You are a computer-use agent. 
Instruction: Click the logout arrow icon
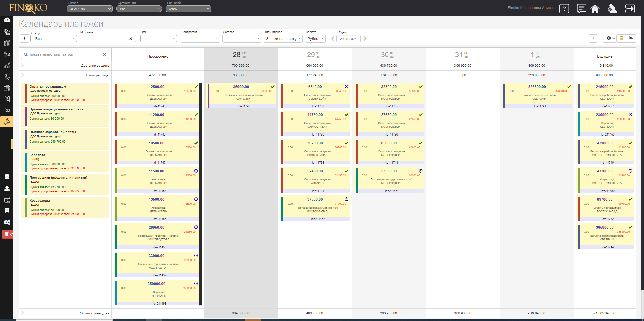(x=630, y=9)
